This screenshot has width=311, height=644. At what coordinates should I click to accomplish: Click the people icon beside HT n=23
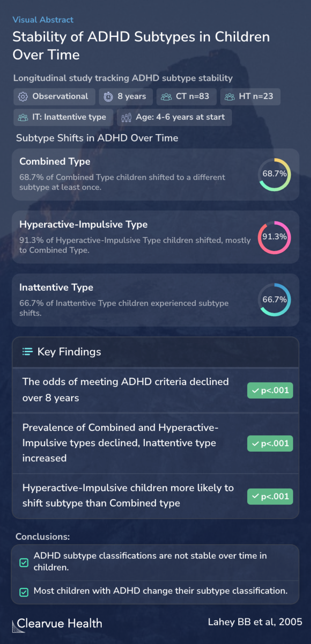[x=230, y=97]
